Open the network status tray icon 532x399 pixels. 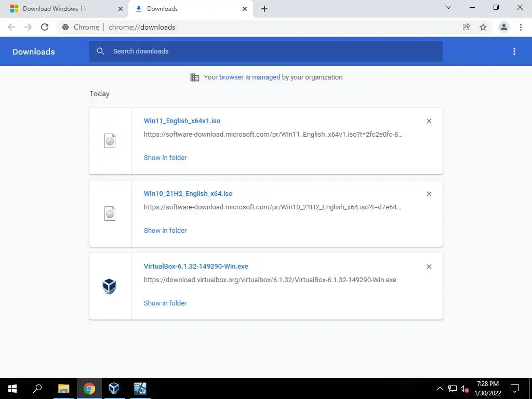[x=453, y=389]
